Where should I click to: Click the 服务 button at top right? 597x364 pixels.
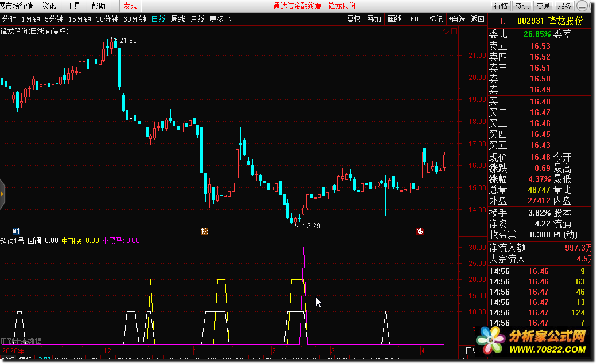(564, 6)
